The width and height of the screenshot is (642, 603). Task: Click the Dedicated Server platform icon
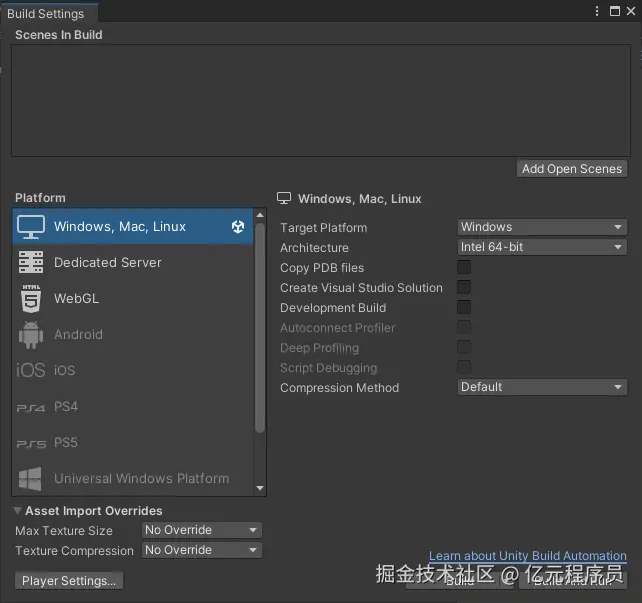pyautogui.click(x=31, y=263)
